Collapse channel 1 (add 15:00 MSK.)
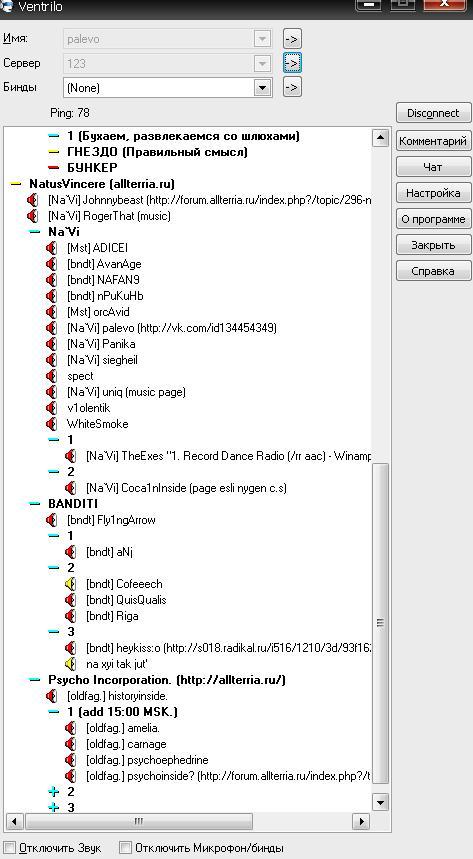The image size is (473, 859). (54, 712)
